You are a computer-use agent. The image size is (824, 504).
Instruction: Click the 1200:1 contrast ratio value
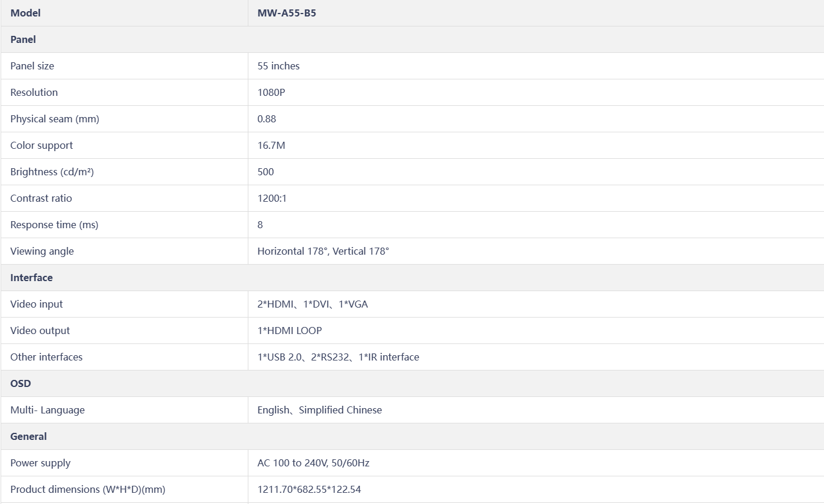[x=272, y=198]
